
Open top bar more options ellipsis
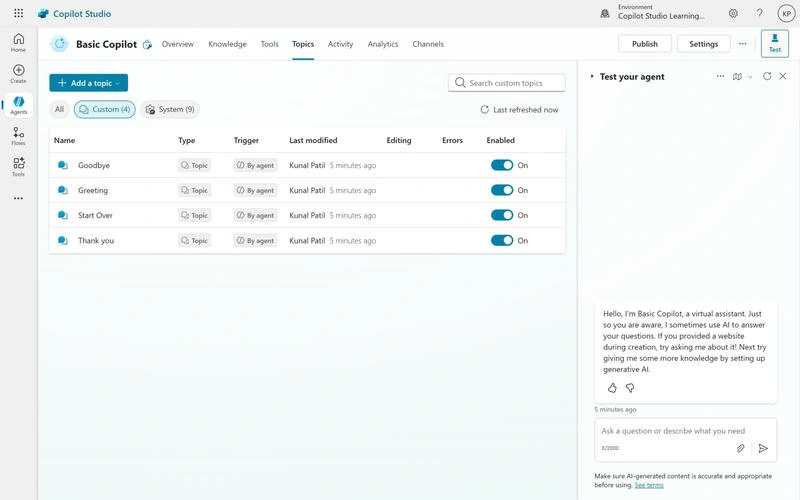[x=742, y=44]
